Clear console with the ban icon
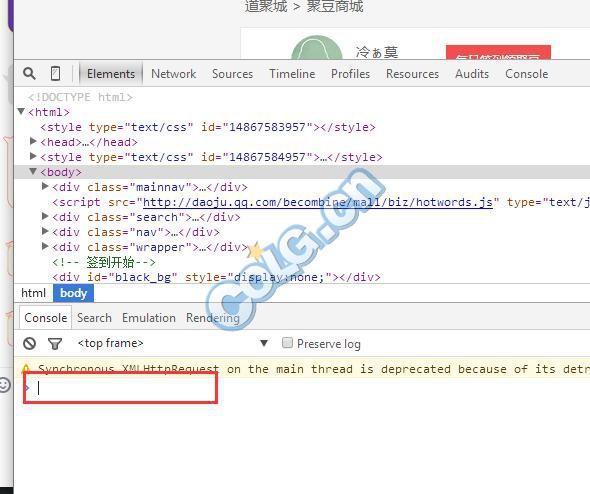The height and width of the screenshot is (494, 590). [29, 344]
